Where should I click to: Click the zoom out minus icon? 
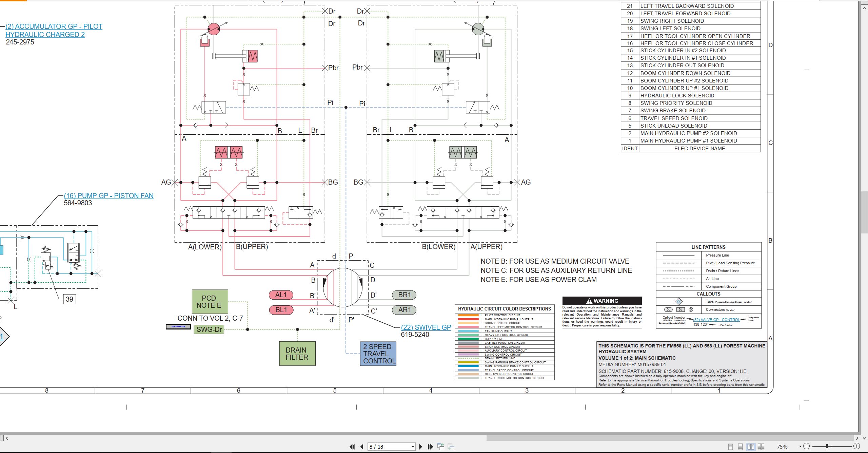pyautogui.click(x=807, y=446)
